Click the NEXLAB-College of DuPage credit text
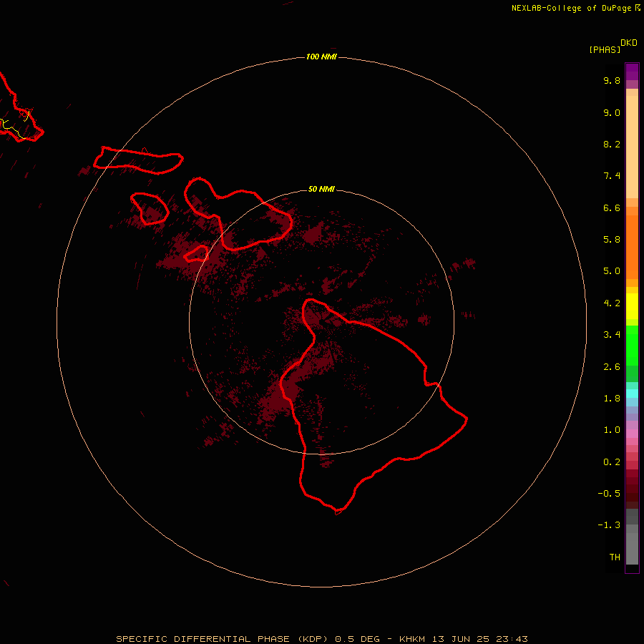 point(571,8)
